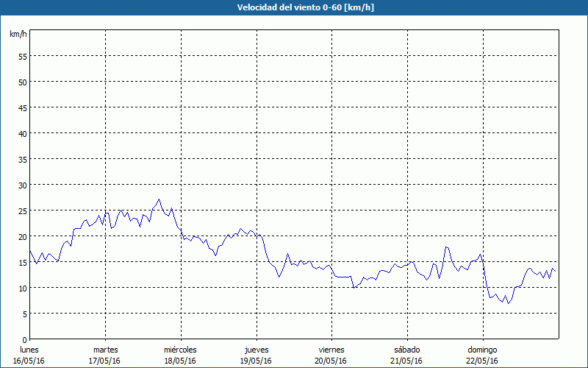Click the 55 tick label on the y-axis

(x=22, y=56)
